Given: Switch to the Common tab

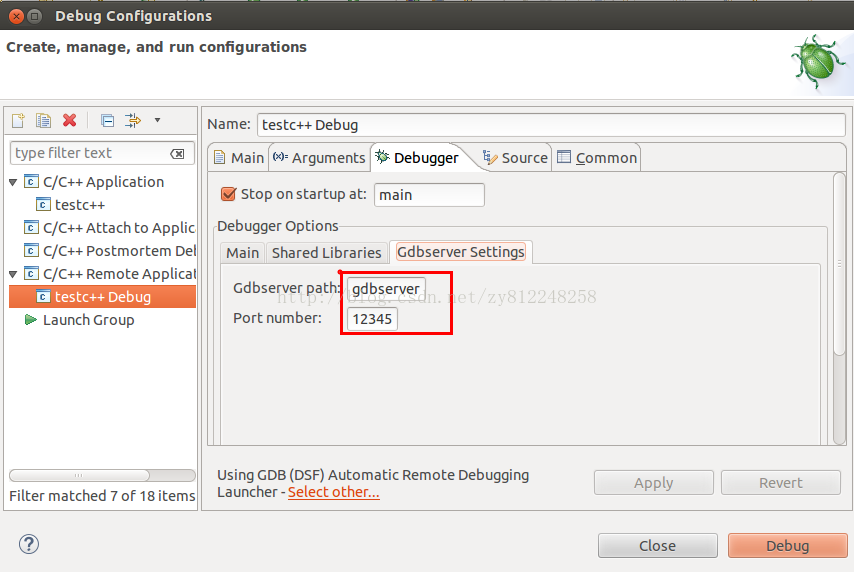Looking at the screenshot, I should pos(597,158).
